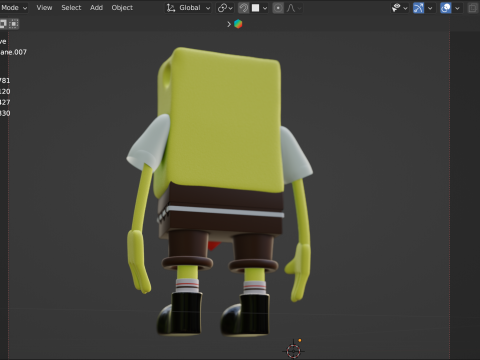Open the pivot point dropdown
This screenshot has height=360, width=480.
click(225, 8)
